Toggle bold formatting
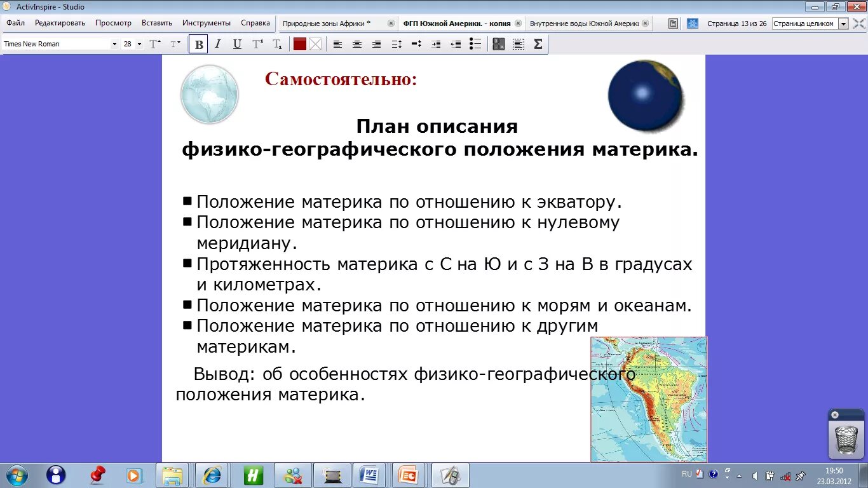Image resolution: width=868 pixels, height=488 pixels. (x=198, y=44)
